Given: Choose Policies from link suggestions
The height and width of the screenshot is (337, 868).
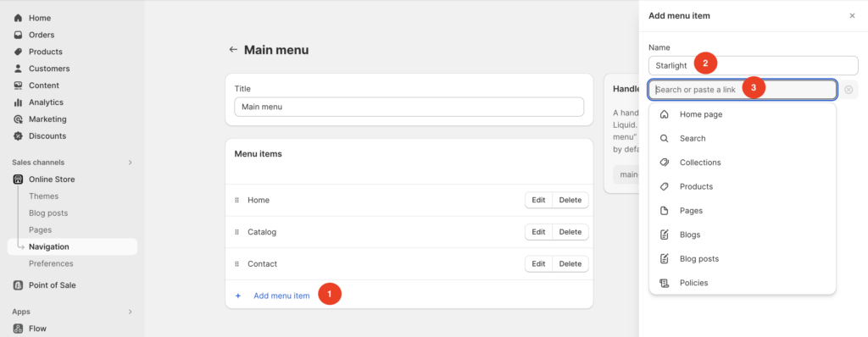Looking at the screenshot, I should click(743, 283).
